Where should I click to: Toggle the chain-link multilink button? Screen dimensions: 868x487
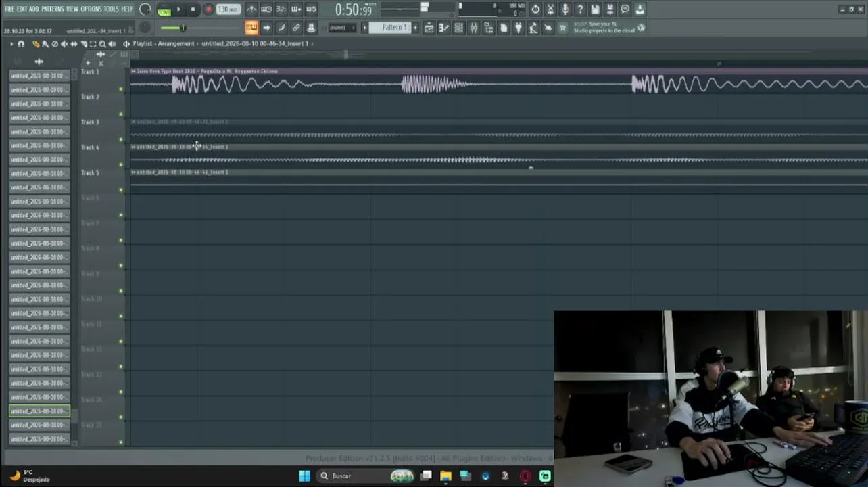296,28
